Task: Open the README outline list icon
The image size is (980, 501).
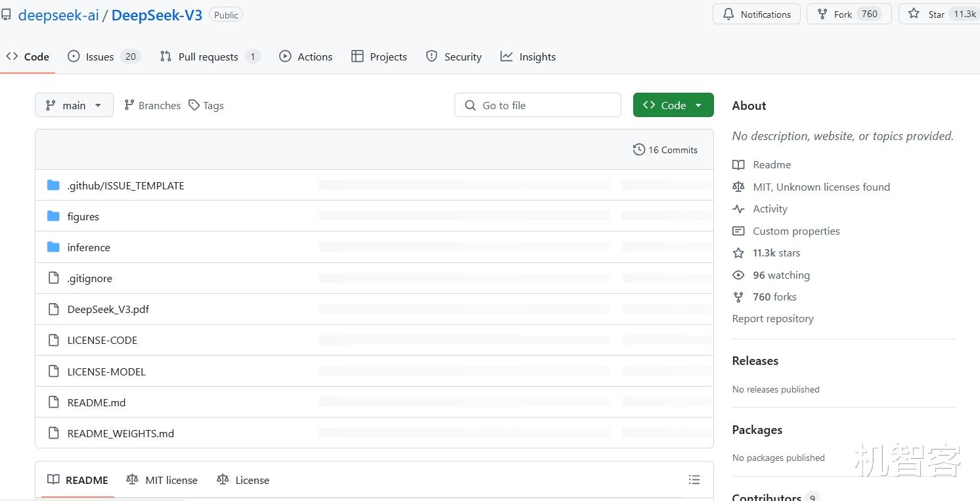Action: click(694, 480)
